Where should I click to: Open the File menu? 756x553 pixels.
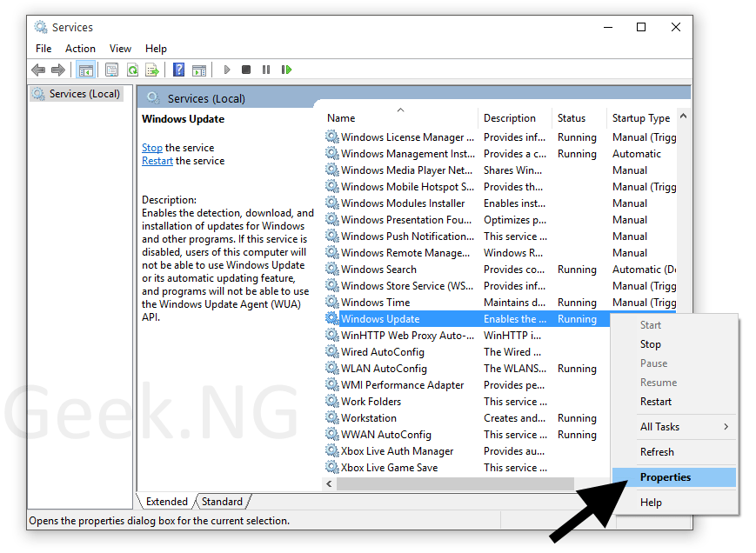pyautogui.click(x=43, y=49)
